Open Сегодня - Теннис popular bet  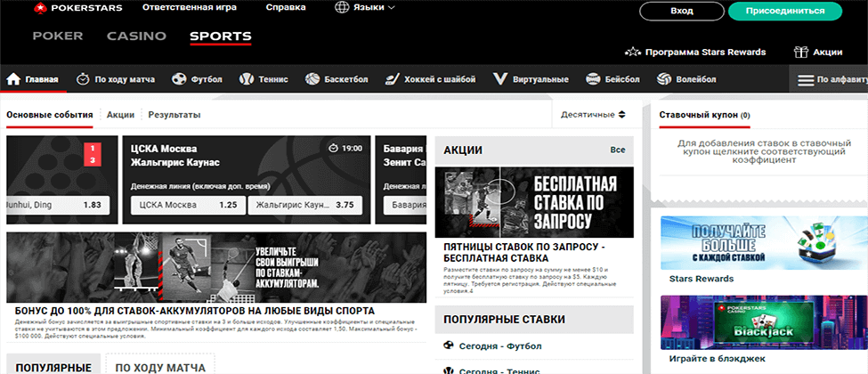(x=499, y=370)
